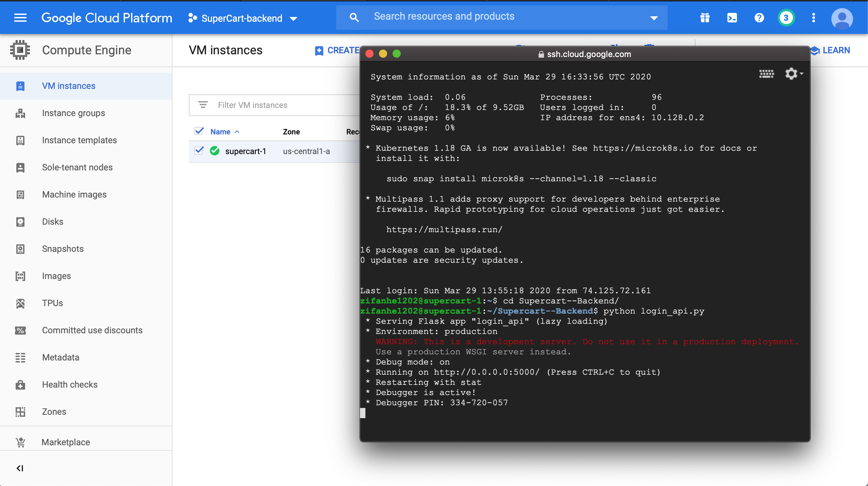Collapse the left sidebar panel

(x=20, y=468)
